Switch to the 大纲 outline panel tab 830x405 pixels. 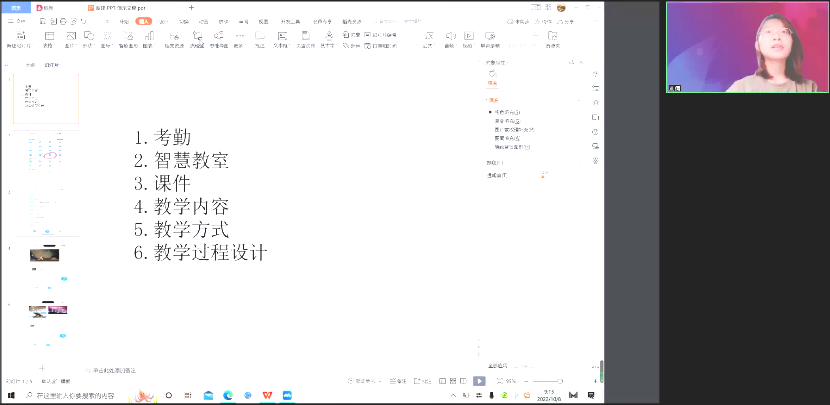pos(30,65)
